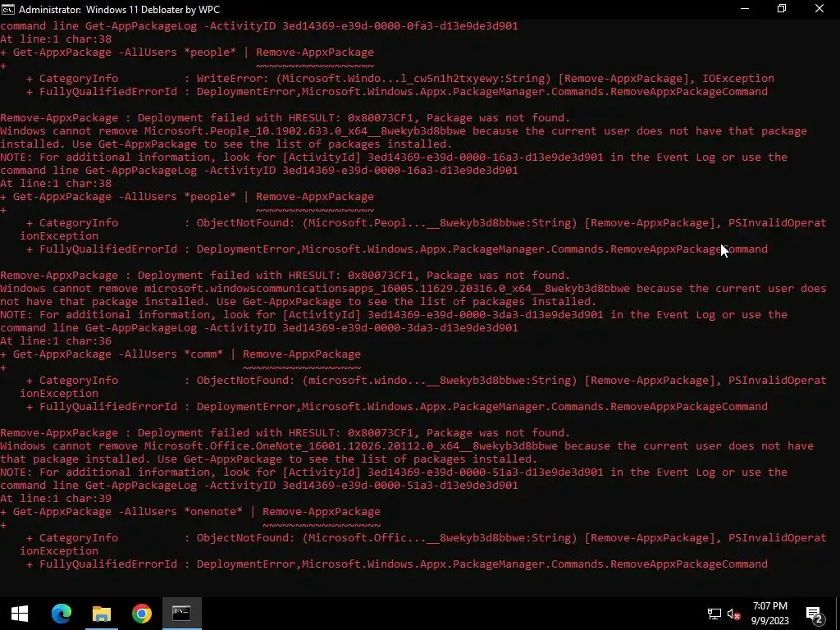Restore down the Debloater console window
This screenshot has width=840, height=630.
782,9
